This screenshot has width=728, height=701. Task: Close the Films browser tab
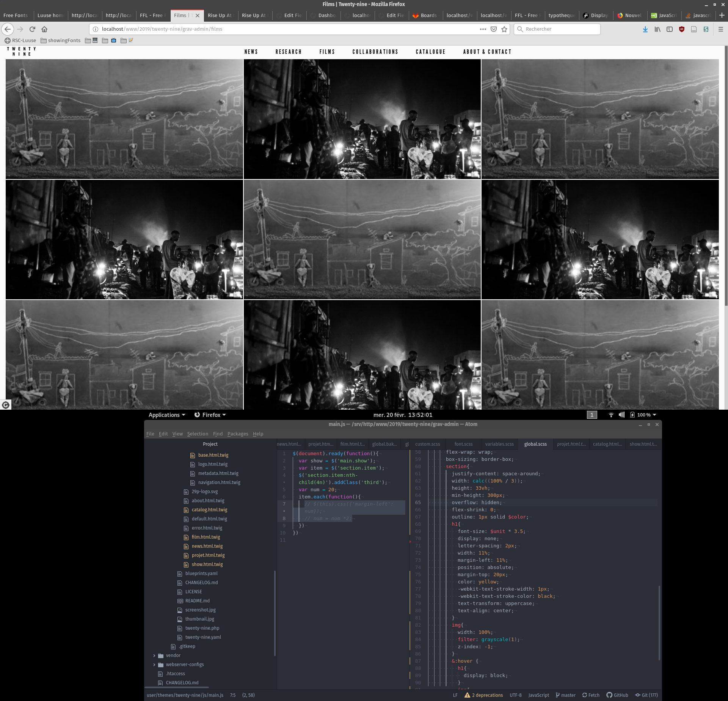(x=198, y=16)
